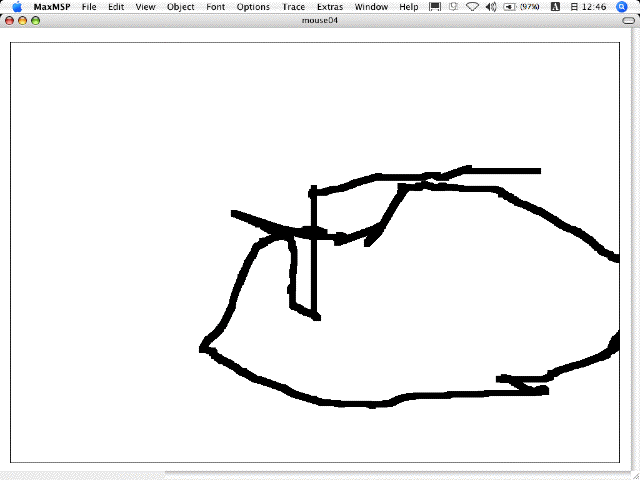This screenshot has height=480, width=640.
Task: Open the Edit menu
Action: coord(116,7)
